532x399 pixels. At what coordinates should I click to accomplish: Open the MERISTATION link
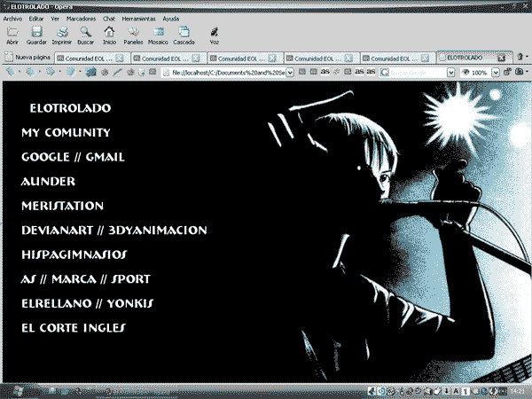coord(62,206)
